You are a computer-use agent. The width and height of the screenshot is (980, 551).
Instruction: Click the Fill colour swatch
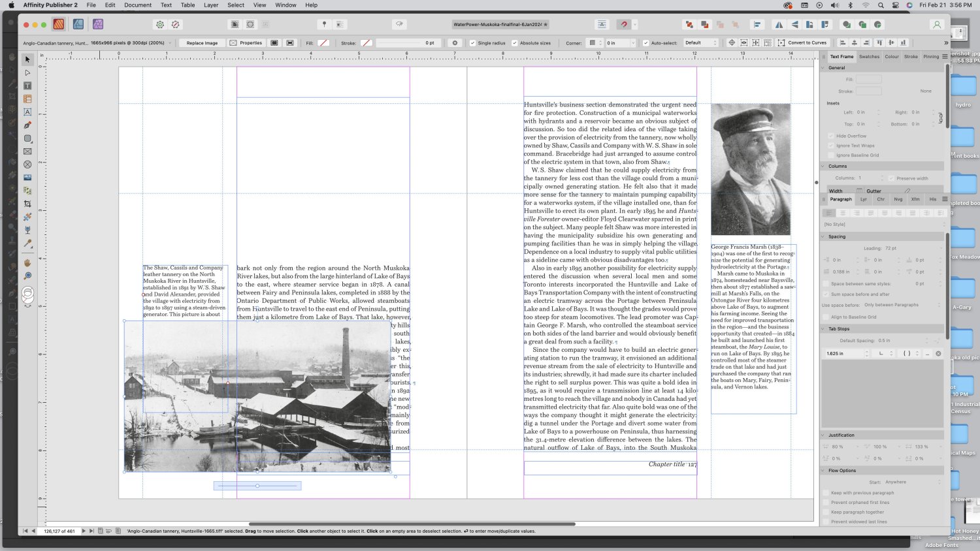pos(323,42)
